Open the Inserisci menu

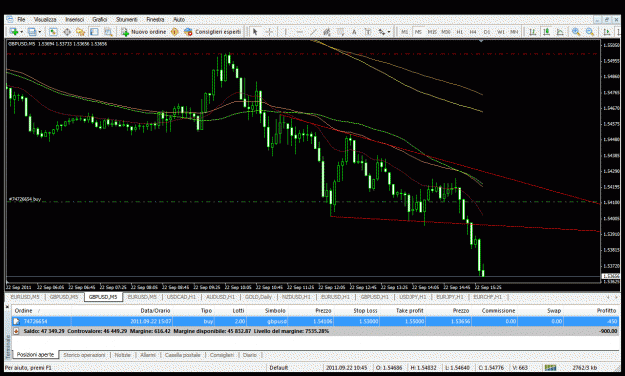pos(75,19)
